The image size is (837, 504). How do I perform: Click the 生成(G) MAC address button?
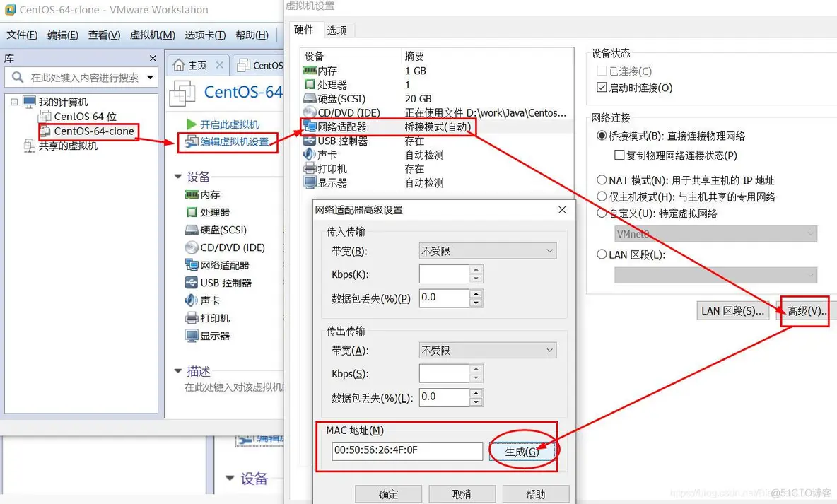[x=522, y=452]
